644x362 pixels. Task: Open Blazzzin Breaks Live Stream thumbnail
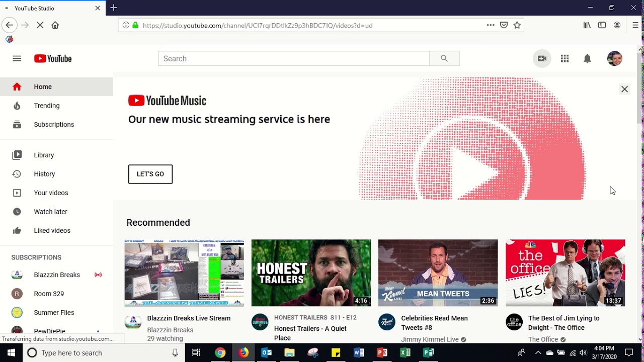tap(184, 273)
